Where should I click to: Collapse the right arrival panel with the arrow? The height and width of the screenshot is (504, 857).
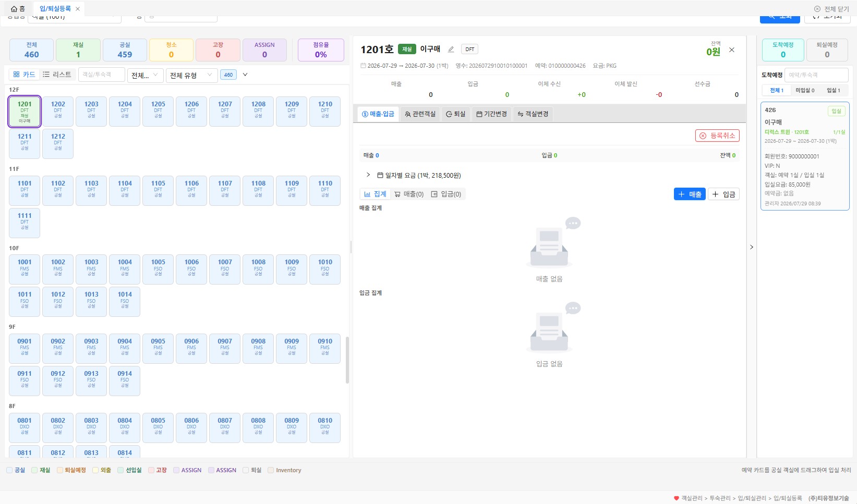(x=752, y=247)
